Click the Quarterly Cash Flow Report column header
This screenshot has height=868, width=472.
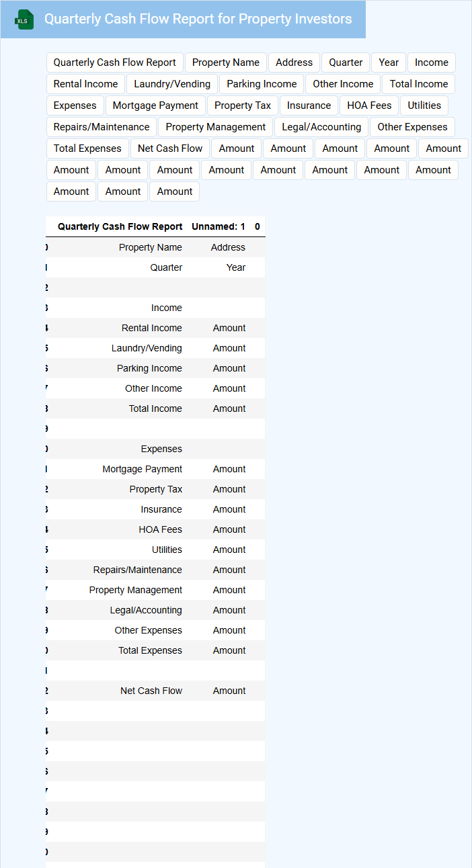coord(120,226)
